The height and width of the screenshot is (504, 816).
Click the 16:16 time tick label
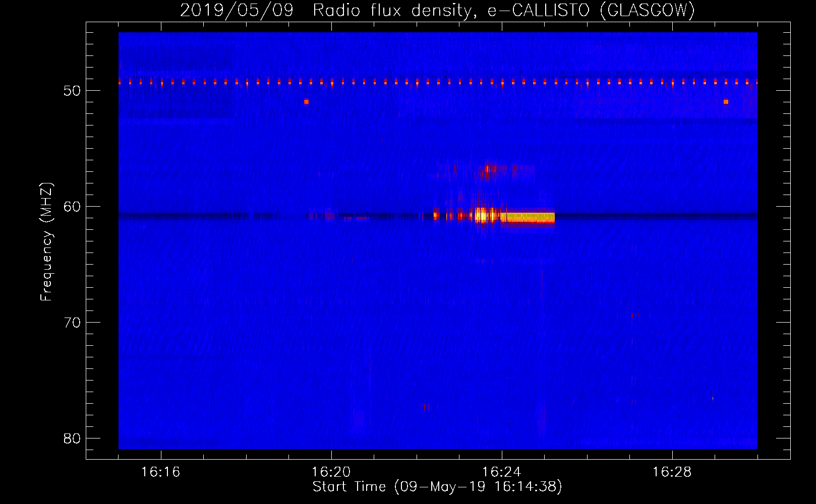point(160,472)
